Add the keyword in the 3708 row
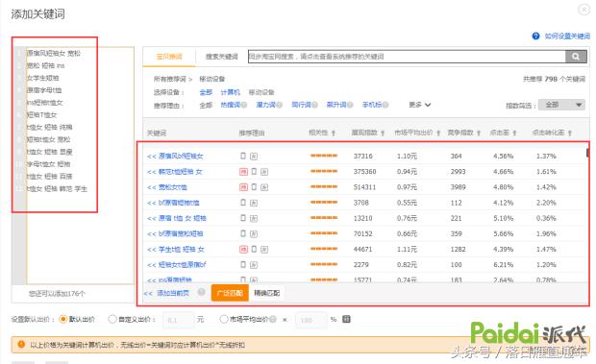Viewport: 596px width, 364px height. pos(173,203)
